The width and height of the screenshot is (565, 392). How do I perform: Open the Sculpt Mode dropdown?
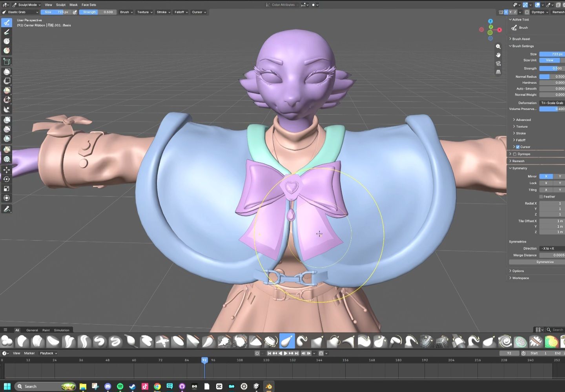(x=27, y=5)
